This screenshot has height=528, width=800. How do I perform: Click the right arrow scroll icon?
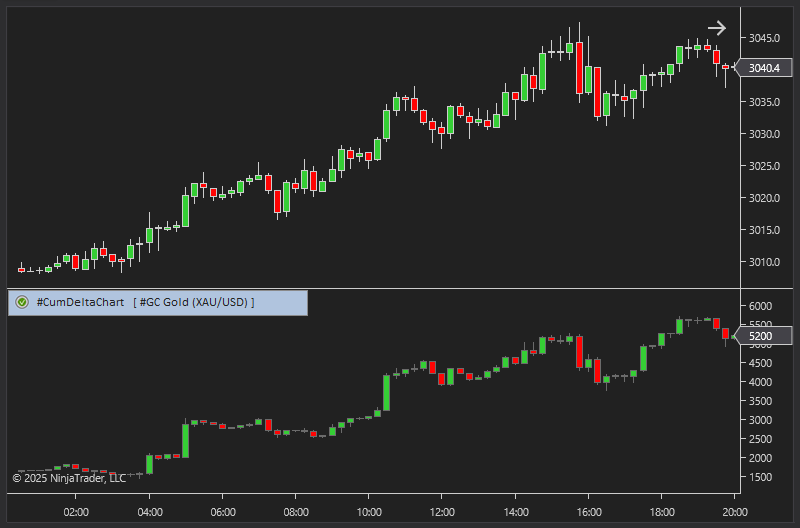716,28
